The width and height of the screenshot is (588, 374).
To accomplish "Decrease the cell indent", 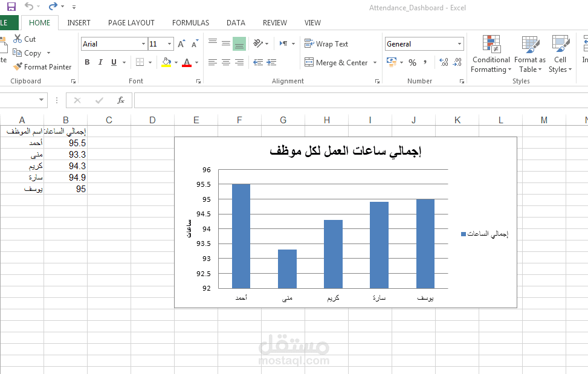I will coord(258,62).
